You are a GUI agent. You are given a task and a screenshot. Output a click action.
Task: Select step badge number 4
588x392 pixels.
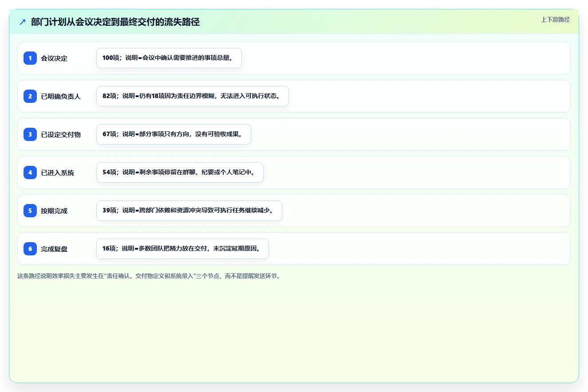pyautogui.click(x=30, y=172)
